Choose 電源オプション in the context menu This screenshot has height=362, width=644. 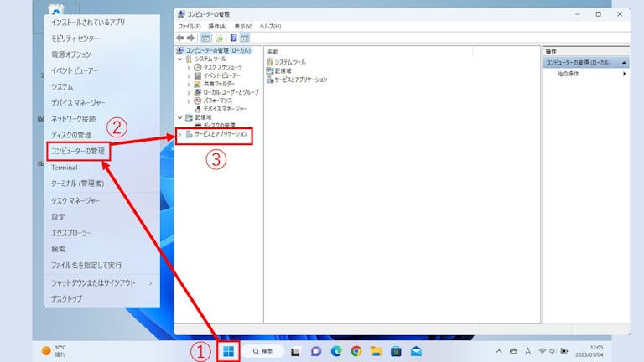[x=71, y=54]
